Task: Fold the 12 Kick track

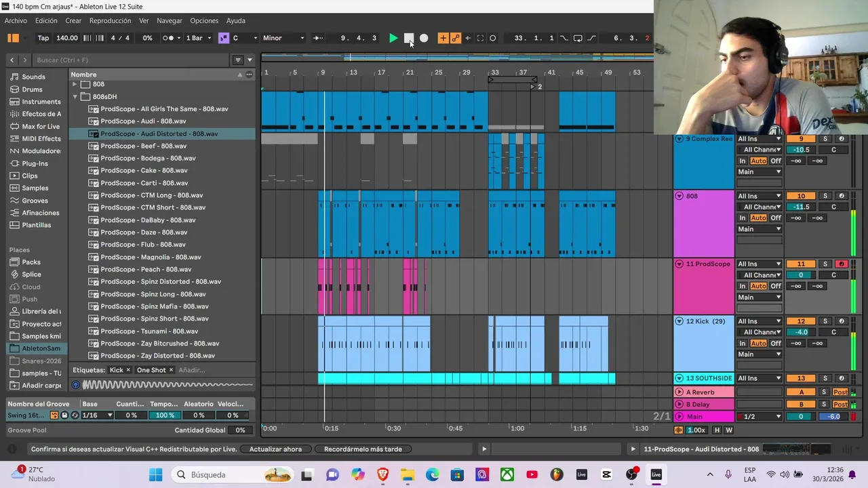Action: pos(679,321)
